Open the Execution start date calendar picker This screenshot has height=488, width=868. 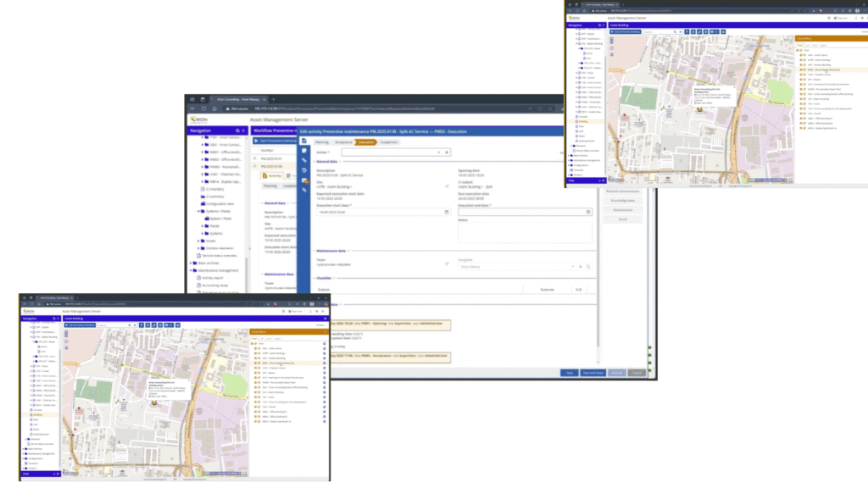[x=447, y=212]
